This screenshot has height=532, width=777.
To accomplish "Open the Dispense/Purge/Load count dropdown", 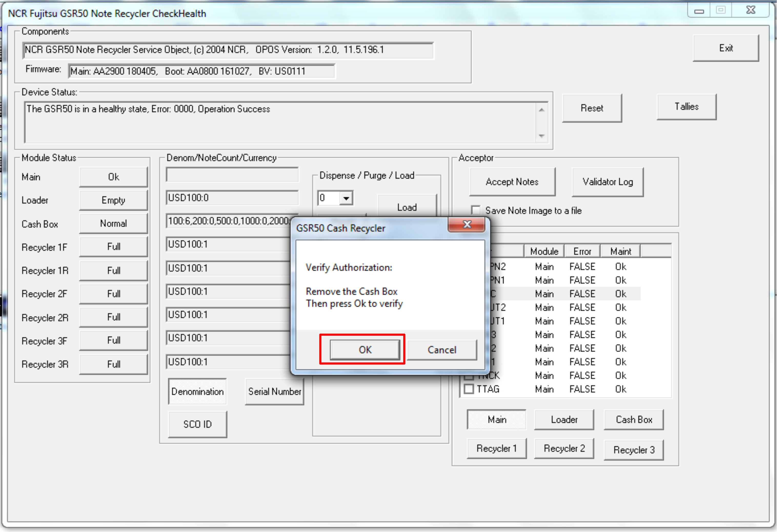I will [346, 198].
